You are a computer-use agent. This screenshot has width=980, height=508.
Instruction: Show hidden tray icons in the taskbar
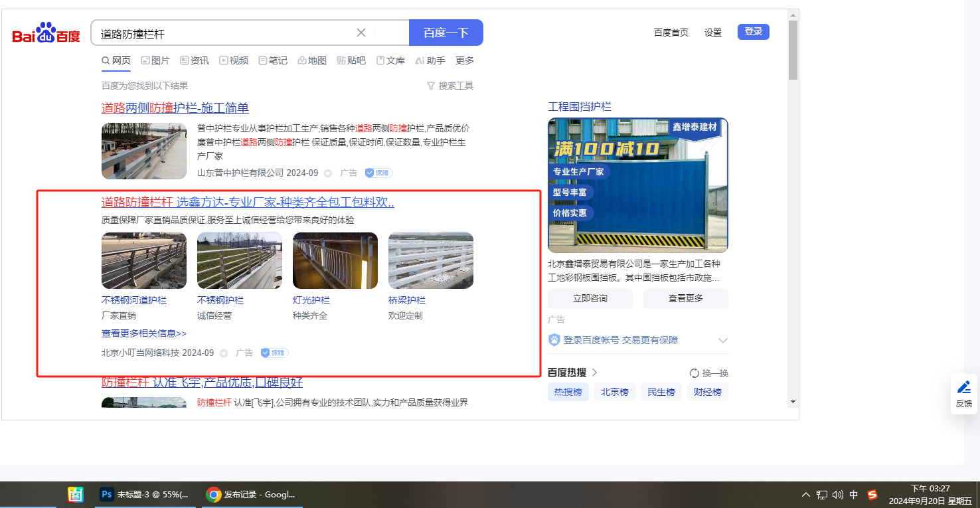pyautogui.click(x=806, y=495)
